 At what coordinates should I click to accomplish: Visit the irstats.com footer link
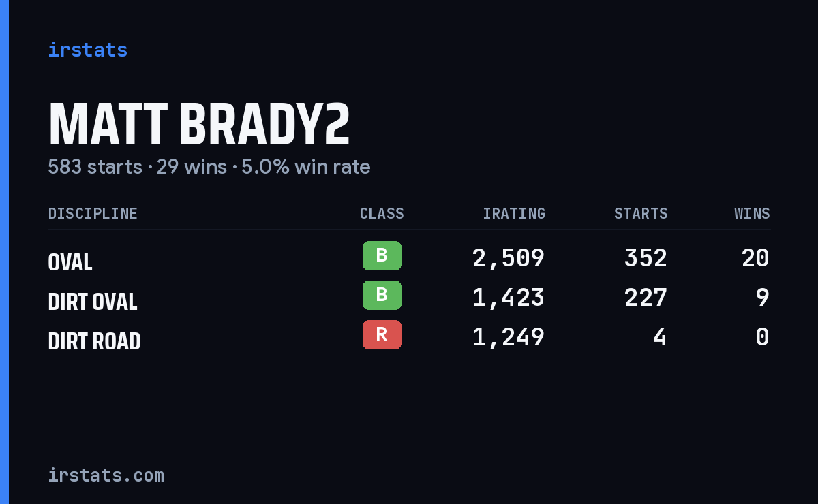pos(106,475)
